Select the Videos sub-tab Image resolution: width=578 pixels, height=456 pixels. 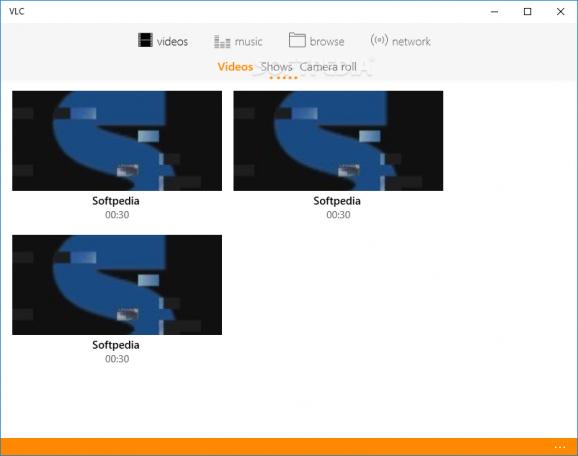[235, 67]
